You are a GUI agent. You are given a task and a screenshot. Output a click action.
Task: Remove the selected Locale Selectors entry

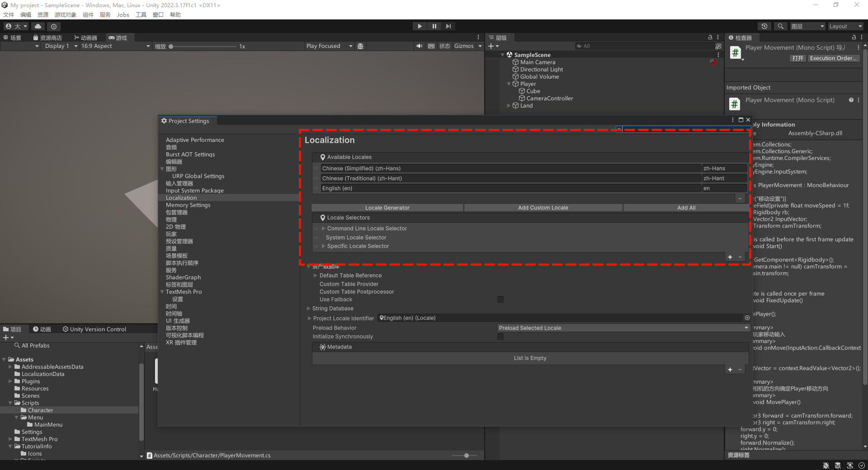pyautogui.click(x=740, y=257)
